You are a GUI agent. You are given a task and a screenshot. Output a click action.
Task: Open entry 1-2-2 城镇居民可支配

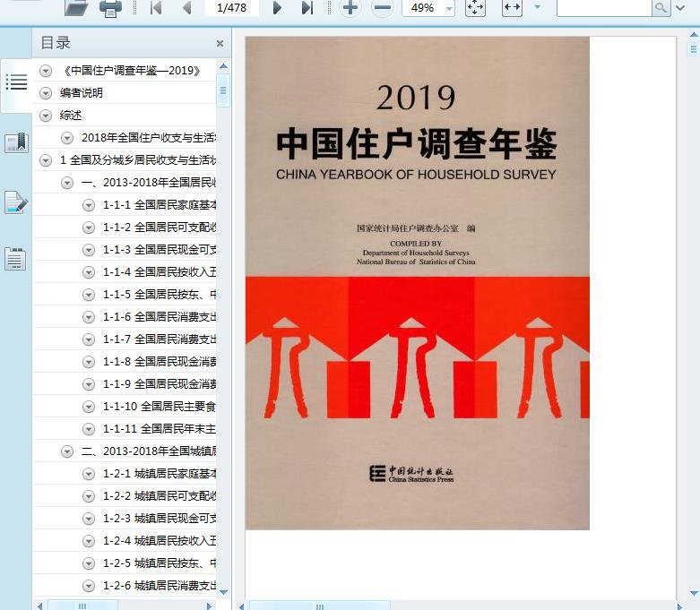160,495
